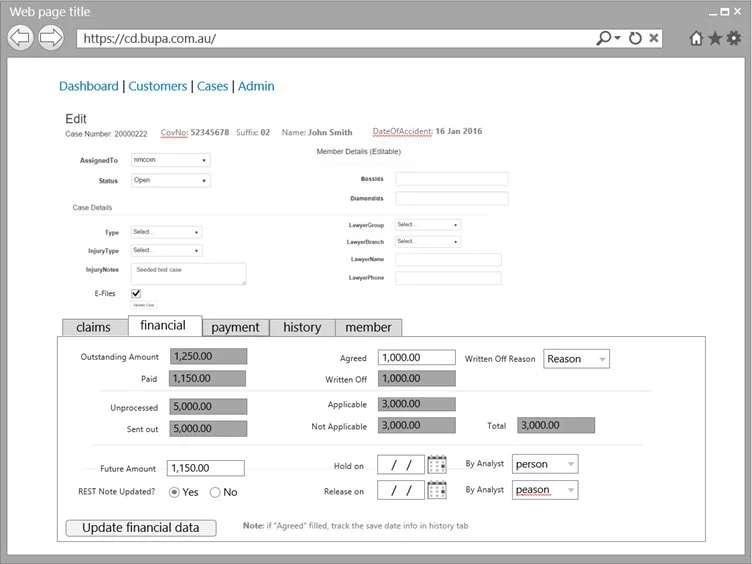
Task: Maximize the browser window
Action: [x=725, y=12]
